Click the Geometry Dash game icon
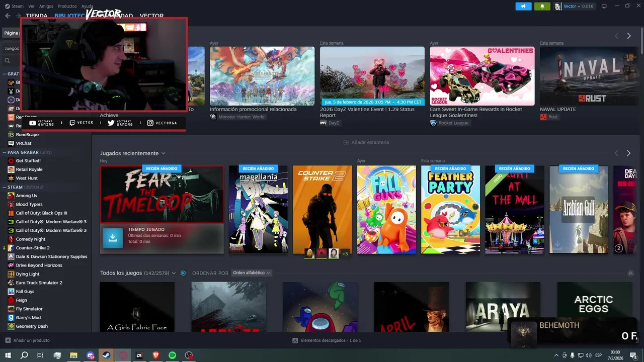Image resolution: width=644 pixels, height=362 pixels. point(11,326)
